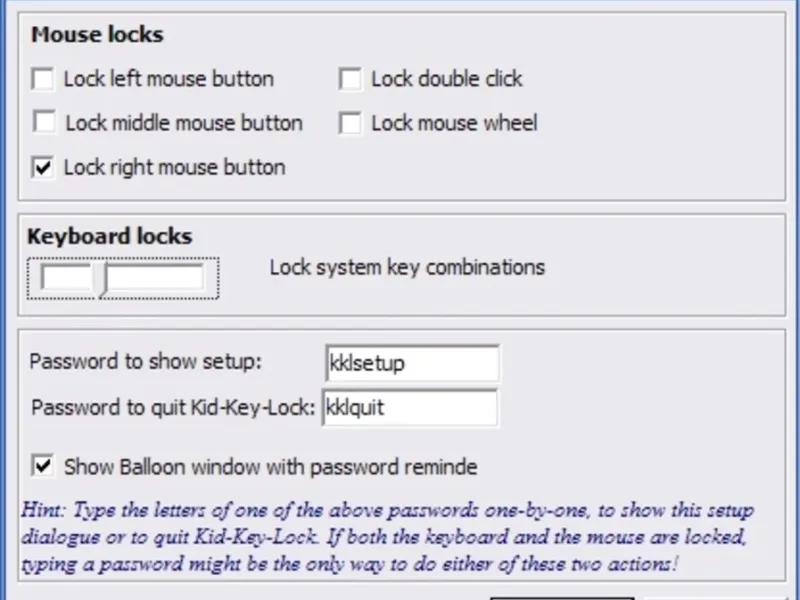The width and height of the screenshot is (800, 600).
Task: Click the "Show Balloon window" label text
Action: click(x=270, y=467)
